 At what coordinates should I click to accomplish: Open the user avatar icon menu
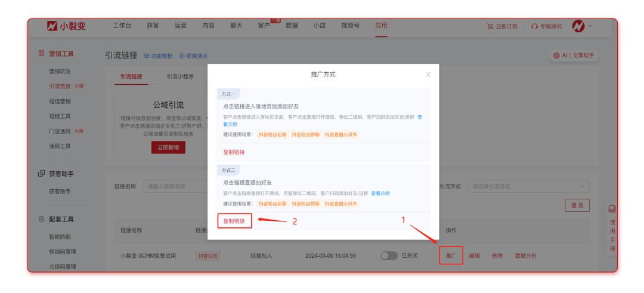click(x=578, y=26)
